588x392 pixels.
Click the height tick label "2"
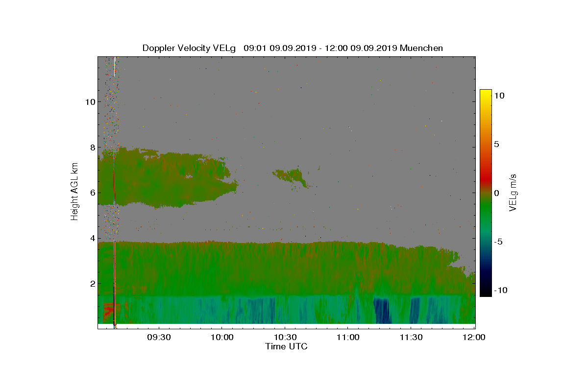[x=92, y=283]
